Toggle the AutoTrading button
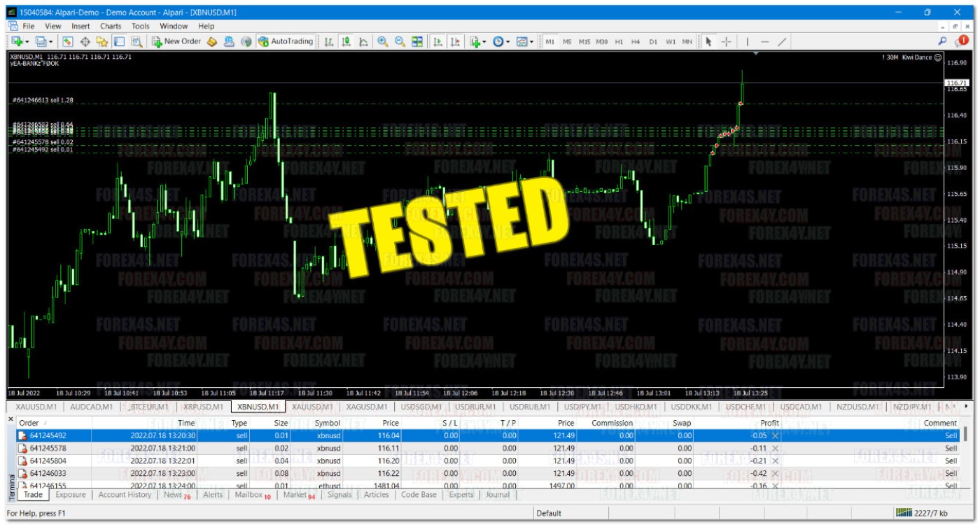The width and height of the screenshot is (980, 525). pyautogui.click(x=286, y=42)
